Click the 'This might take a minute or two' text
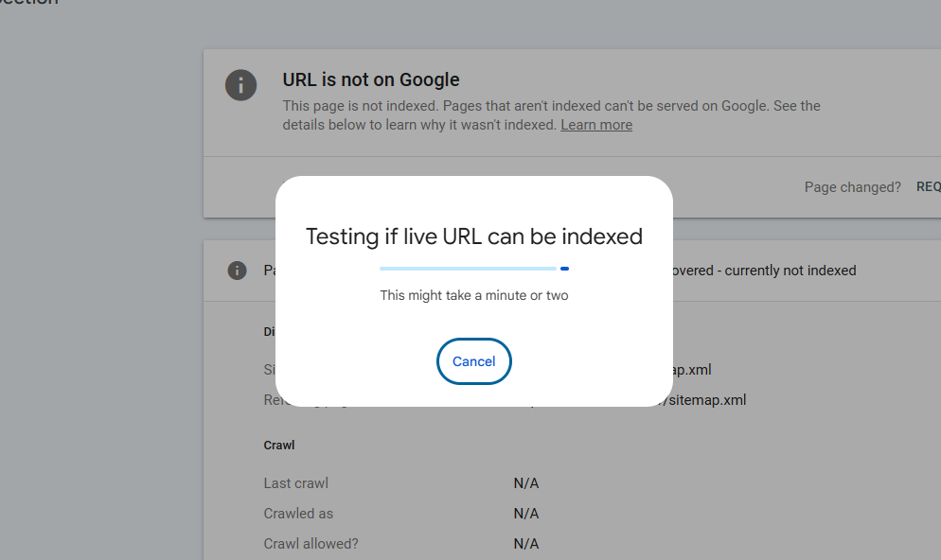This screenshot has height=560, width=941. 473,295
